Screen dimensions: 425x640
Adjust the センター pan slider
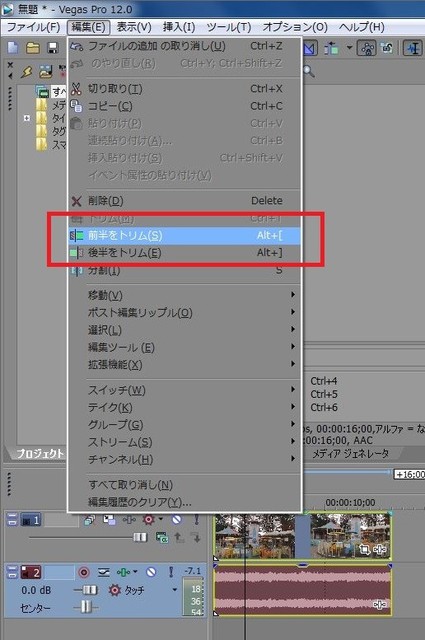tap(85, 607)
